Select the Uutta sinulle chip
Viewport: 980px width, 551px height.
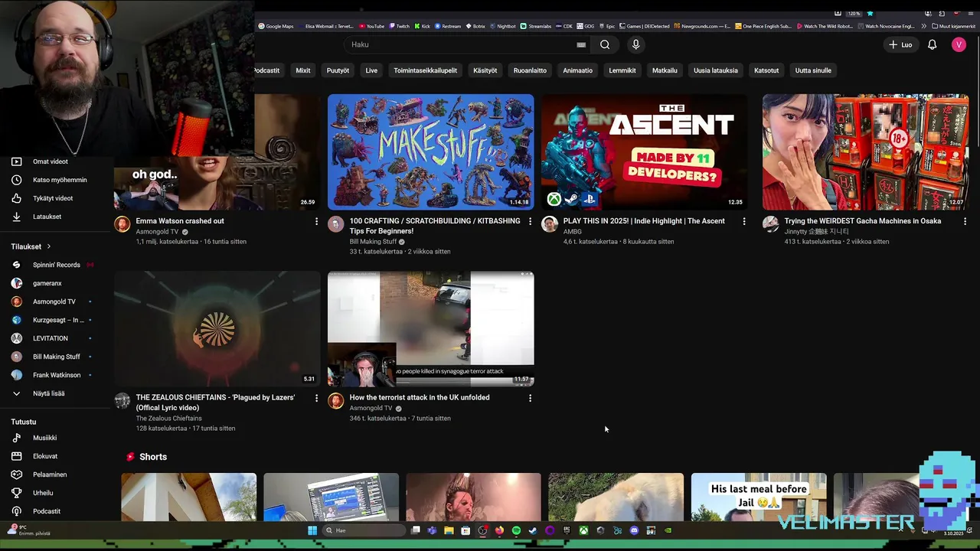pos(813,70)
